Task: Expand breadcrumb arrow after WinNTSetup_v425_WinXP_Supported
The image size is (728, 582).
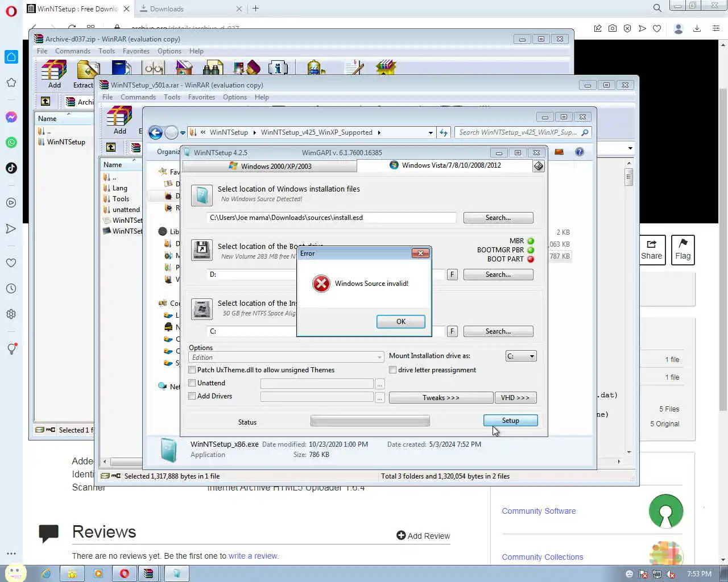Action: [379, 132]
